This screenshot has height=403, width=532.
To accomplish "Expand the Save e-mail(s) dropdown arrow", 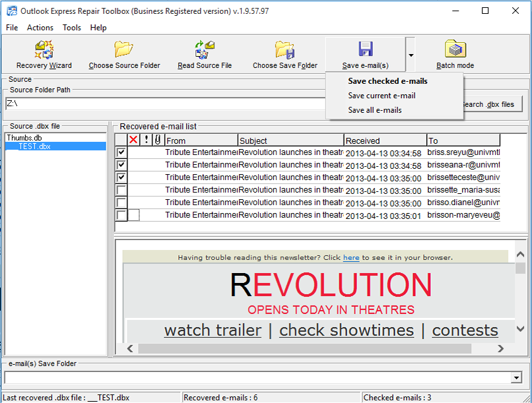I will [x=411, y=55].
